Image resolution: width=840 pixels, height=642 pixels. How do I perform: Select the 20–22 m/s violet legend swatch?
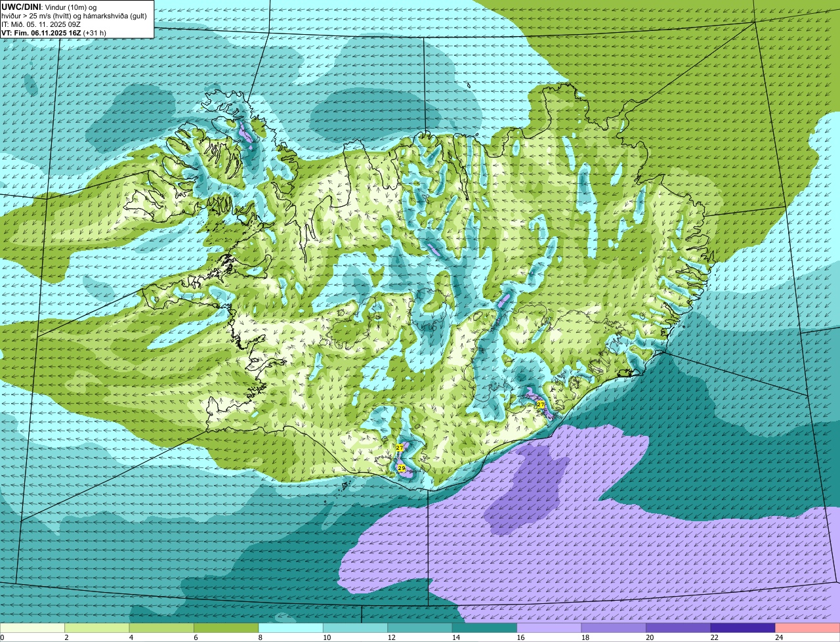(x=679, y=628)
